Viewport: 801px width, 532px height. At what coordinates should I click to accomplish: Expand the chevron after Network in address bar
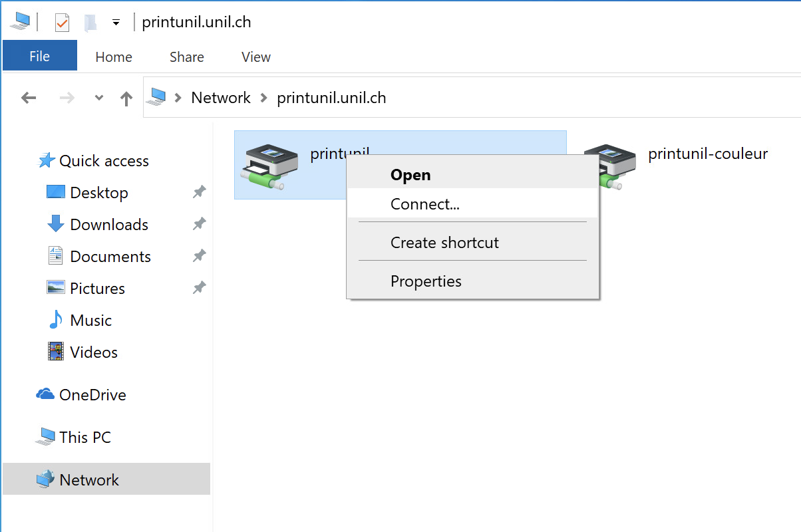(x=263, y=98)
